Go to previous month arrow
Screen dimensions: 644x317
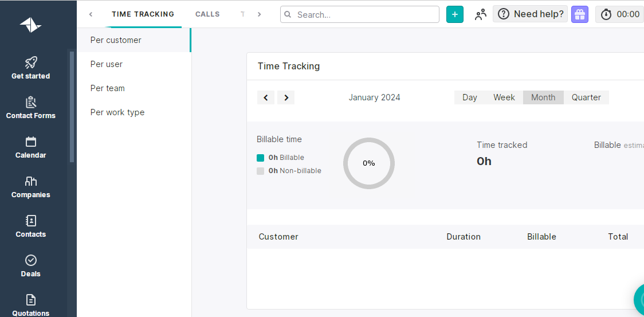(x=266, y=97)
